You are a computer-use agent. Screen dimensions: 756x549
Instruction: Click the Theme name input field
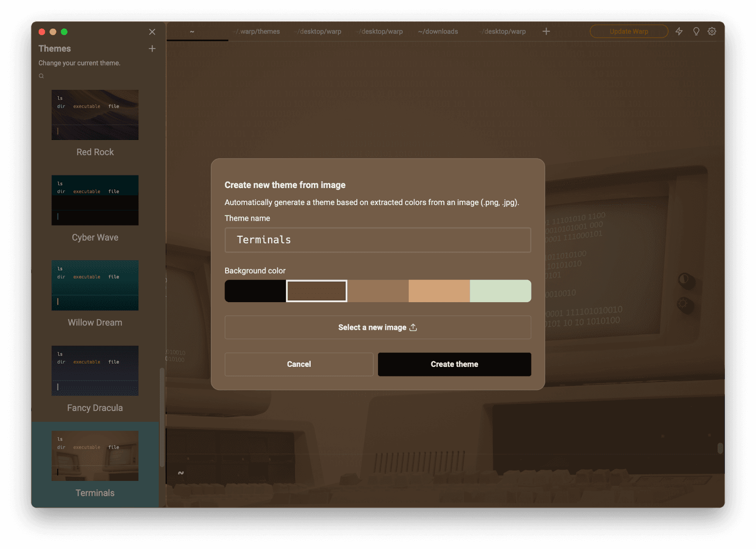[x=378, y=240]
